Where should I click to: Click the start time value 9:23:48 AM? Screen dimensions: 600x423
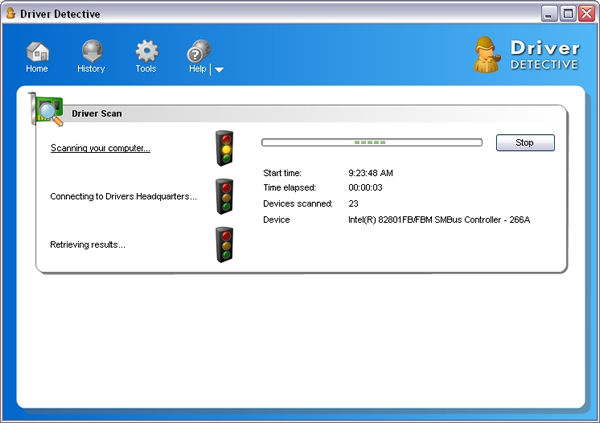370,173
